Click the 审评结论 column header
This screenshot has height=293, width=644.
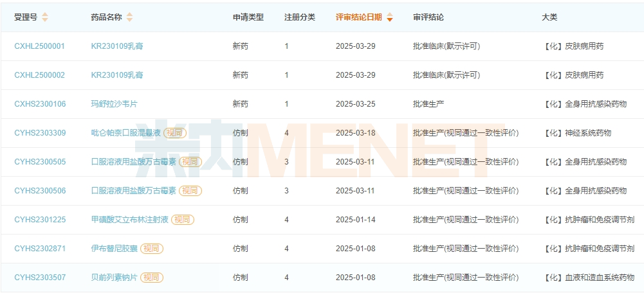pos(428,17)
